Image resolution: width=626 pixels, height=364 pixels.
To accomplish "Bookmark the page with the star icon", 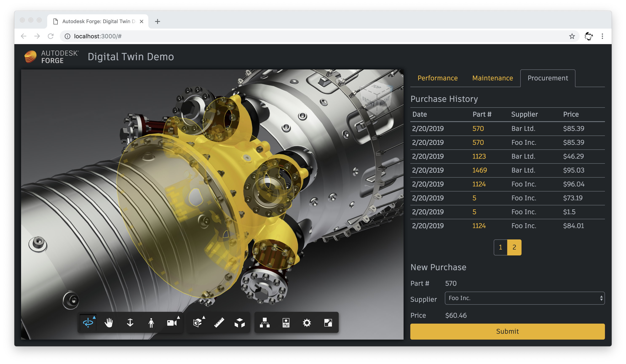I will pos(572,36).
